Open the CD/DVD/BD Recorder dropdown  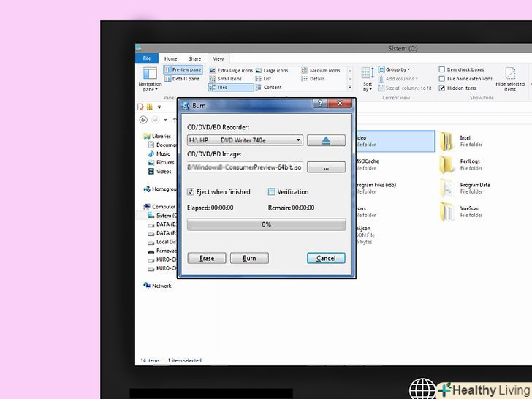click(x=245, y=140)
